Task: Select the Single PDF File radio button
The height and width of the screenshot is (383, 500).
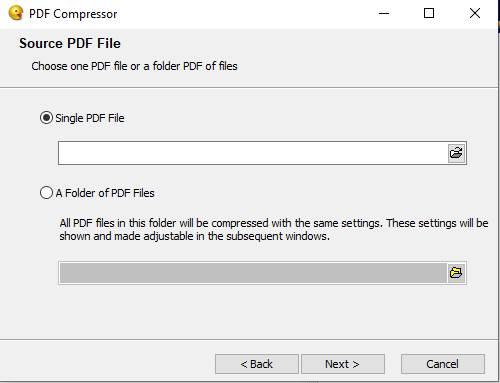Action: coord(46,118)
